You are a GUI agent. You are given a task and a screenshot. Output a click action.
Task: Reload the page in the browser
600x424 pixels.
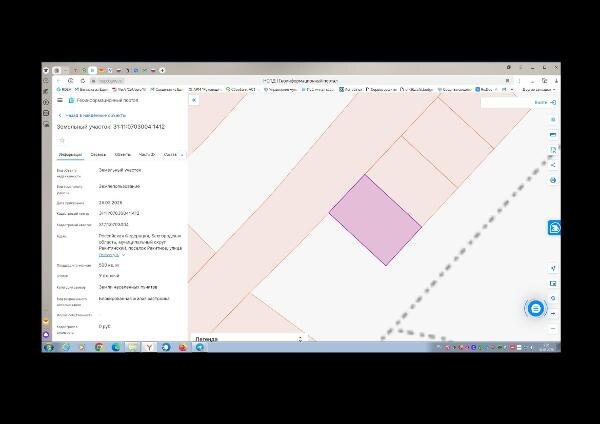(83, 81)
